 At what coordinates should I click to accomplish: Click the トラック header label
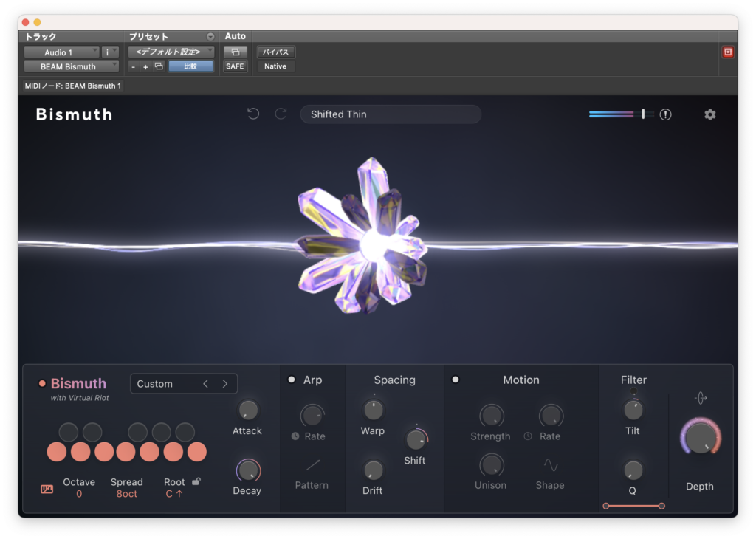(41, 37)
